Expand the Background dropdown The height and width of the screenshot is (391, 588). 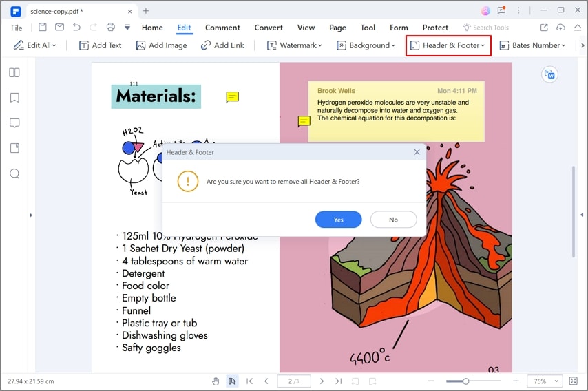click(x=366, y=45)
